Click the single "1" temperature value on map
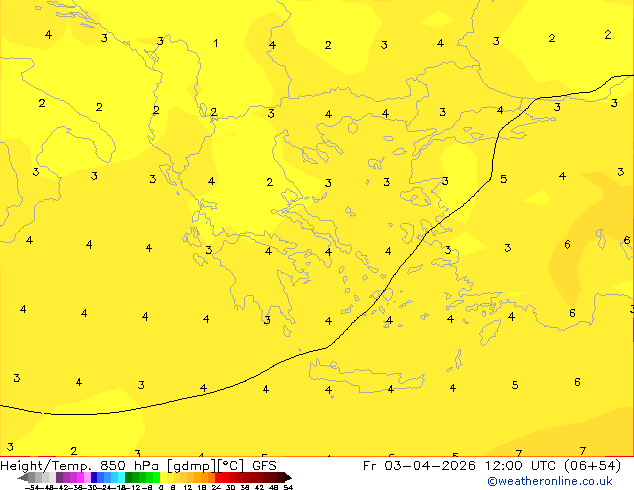The width and height of the screenshot is (634, 490). tap(216, 43)
